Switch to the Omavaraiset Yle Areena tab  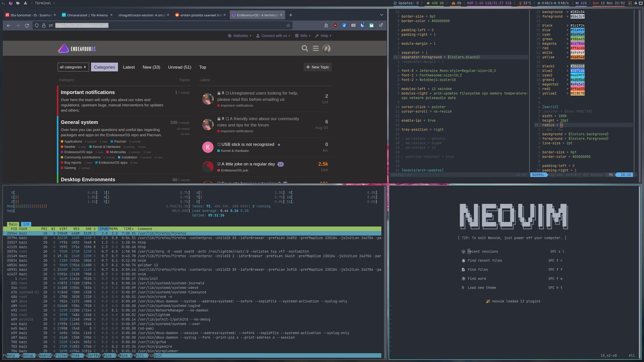(87, 15)
